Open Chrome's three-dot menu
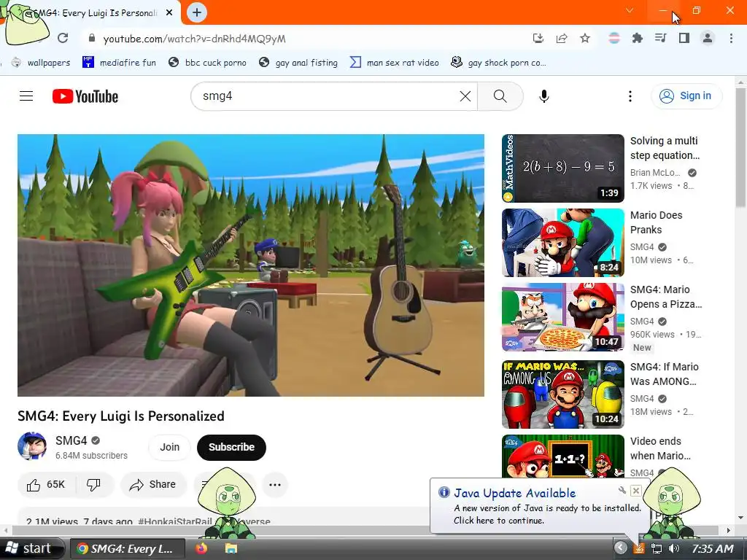 click(x=731, y=38)
